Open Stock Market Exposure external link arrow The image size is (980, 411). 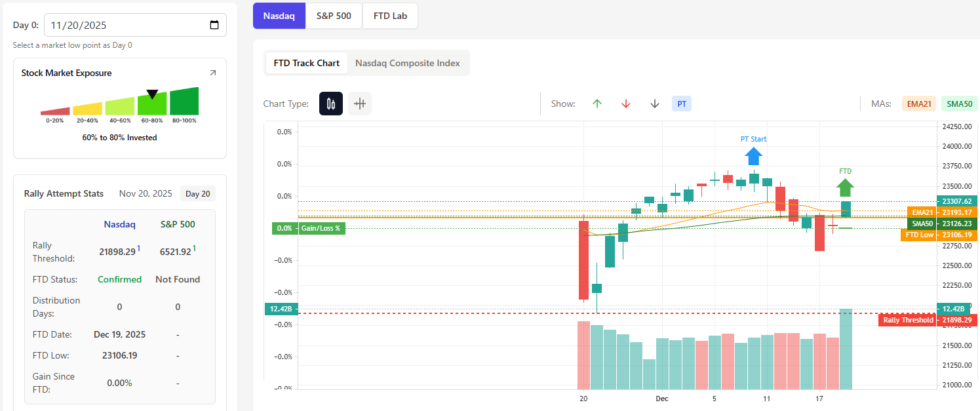click(x=212, y=73)
